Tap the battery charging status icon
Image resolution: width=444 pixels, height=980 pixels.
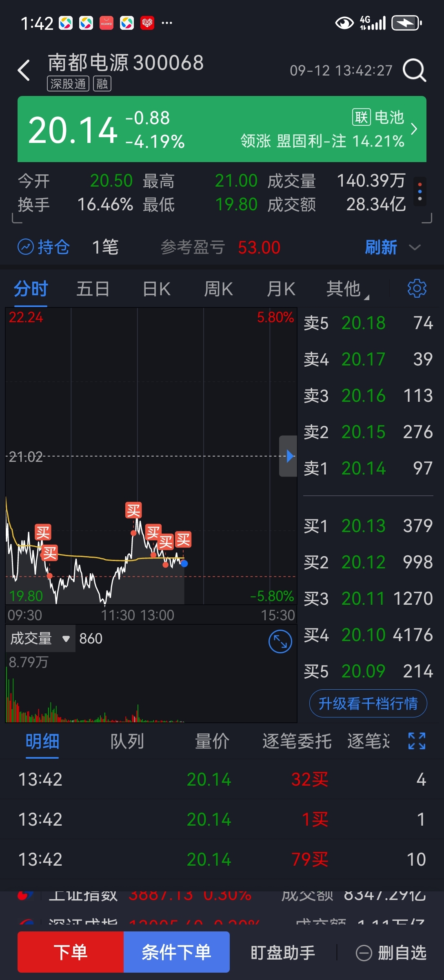[x=406, y=23]
